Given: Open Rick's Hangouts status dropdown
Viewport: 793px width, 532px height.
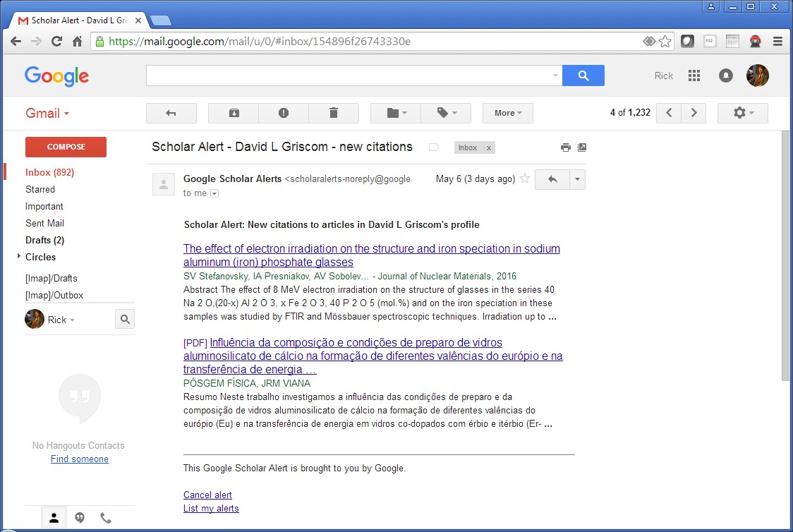Looking at the screenshot, I should pyautogui.click(x=61, y=320).
